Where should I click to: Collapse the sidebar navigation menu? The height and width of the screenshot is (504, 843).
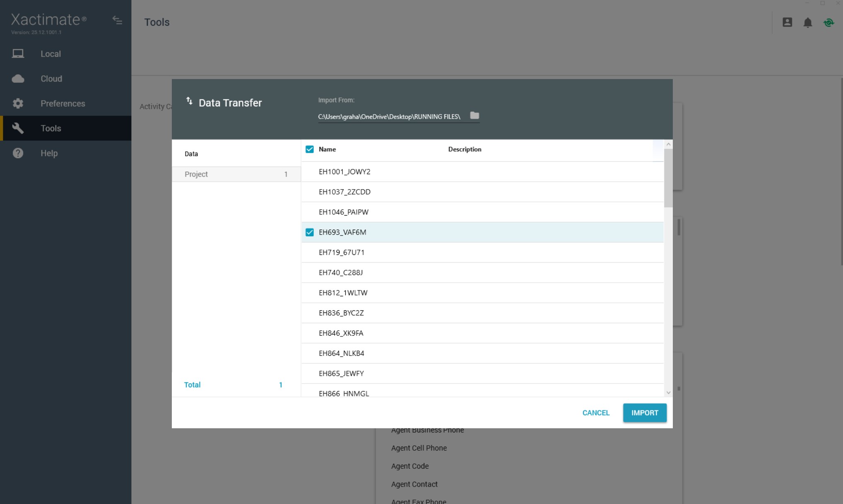point(117,20)
